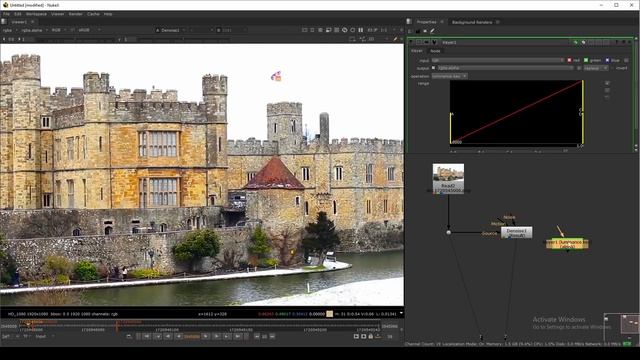Select the dot node below Read2
The height and width of the screenshot is (360, 640).
(x=449, y=233)
